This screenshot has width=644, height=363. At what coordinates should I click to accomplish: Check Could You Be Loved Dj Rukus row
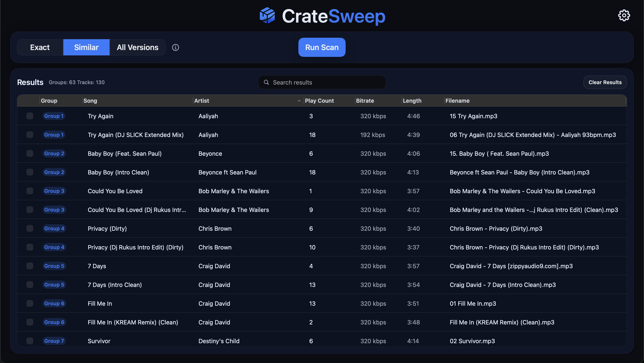click(30, 209)
